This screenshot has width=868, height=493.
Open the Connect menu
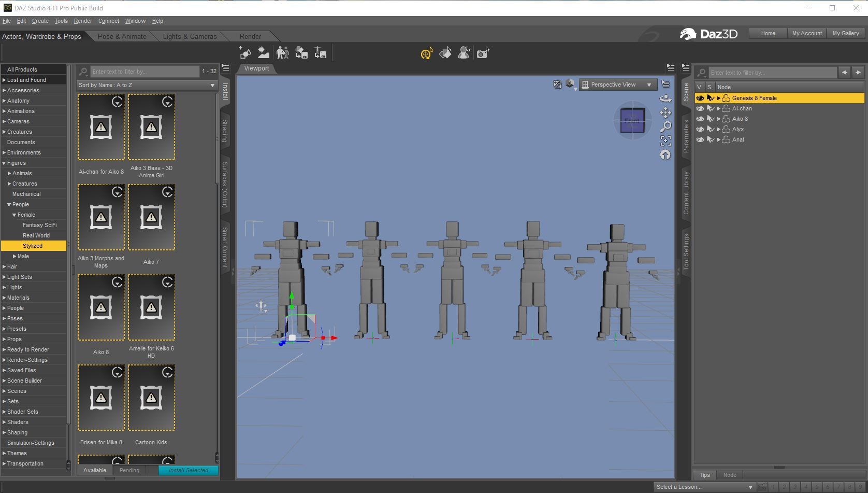pos(109,21)
